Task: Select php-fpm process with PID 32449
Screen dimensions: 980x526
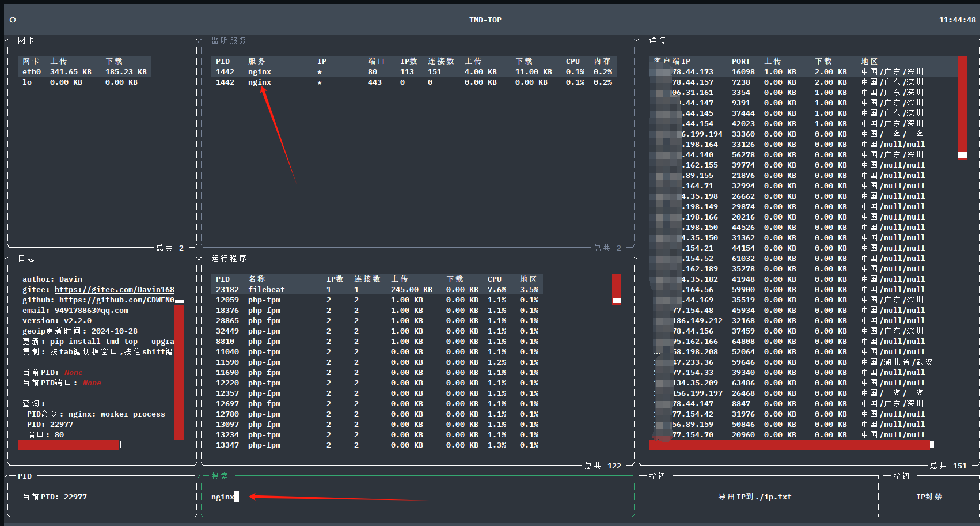Action: [377, 331]
